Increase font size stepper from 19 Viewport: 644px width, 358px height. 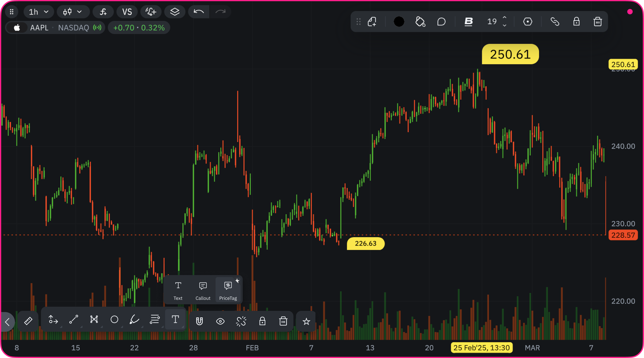pyautogui.click(x=504, y=18)
